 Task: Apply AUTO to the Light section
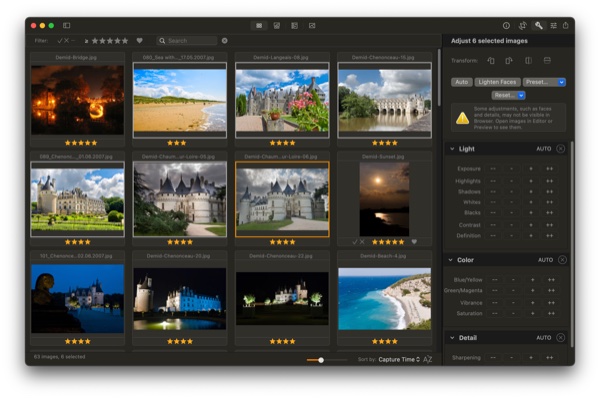point(544,149)
